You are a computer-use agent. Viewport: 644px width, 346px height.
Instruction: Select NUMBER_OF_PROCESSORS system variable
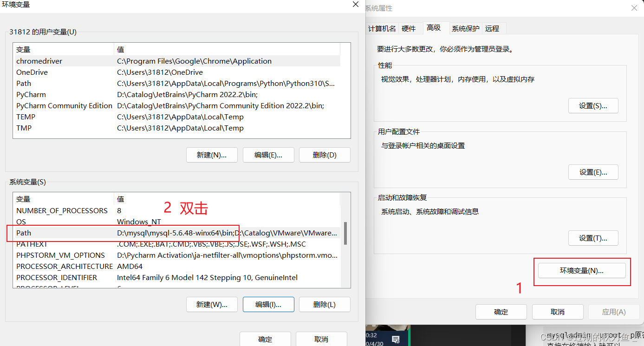[176, 210]
